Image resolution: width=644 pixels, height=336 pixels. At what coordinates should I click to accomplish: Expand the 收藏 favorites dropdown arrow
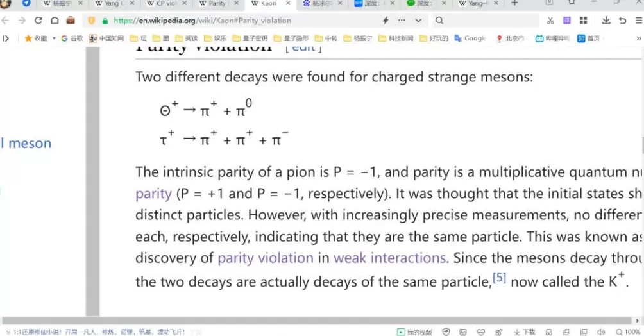click(54, 38)
